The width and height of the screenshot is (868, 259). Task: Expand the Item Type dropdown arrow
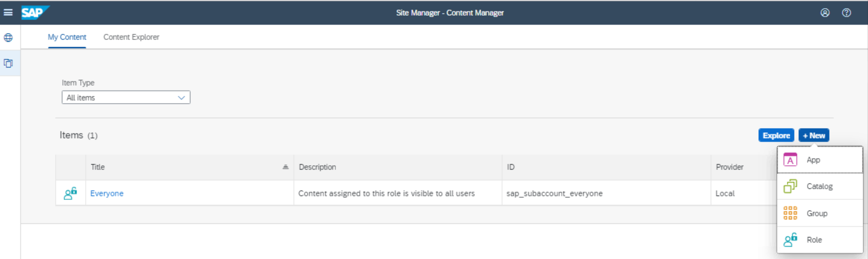(x=181, y=98)
